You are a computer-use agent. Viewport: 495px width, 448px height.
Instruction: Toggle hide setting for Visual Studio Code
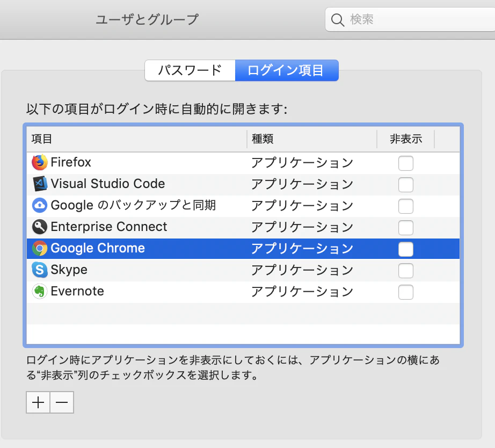click(x=405, y=184)
